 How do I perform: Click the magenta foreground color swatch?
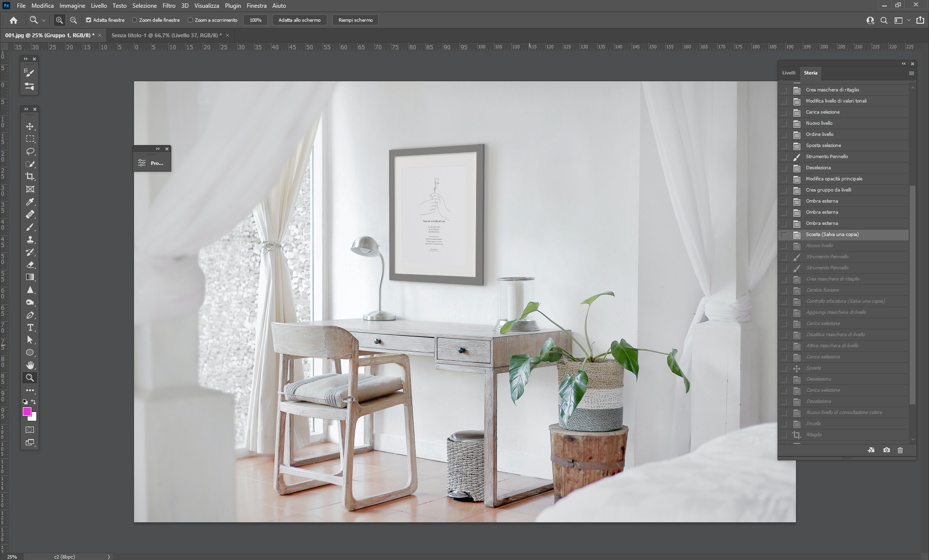27,412
